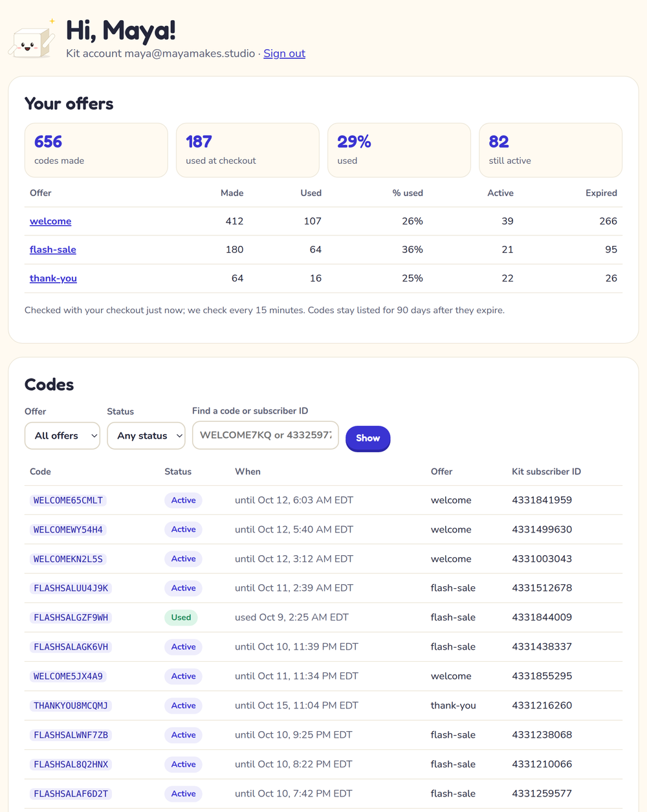Click subscriber ID 4331210066
The height and width of the screenshot is (812, 647).
542,764
